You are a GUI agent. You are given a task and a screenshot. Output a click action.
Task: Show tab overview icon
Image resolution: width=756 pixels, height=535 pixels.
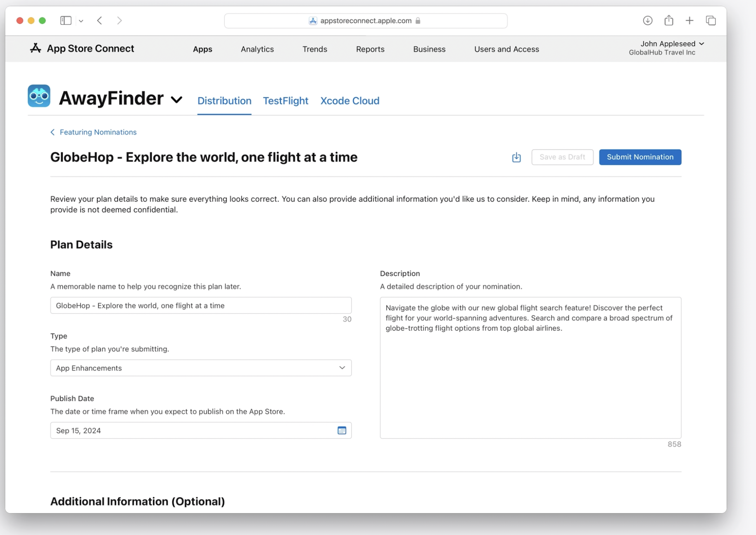pyautogui.click(x=711, y=20)
